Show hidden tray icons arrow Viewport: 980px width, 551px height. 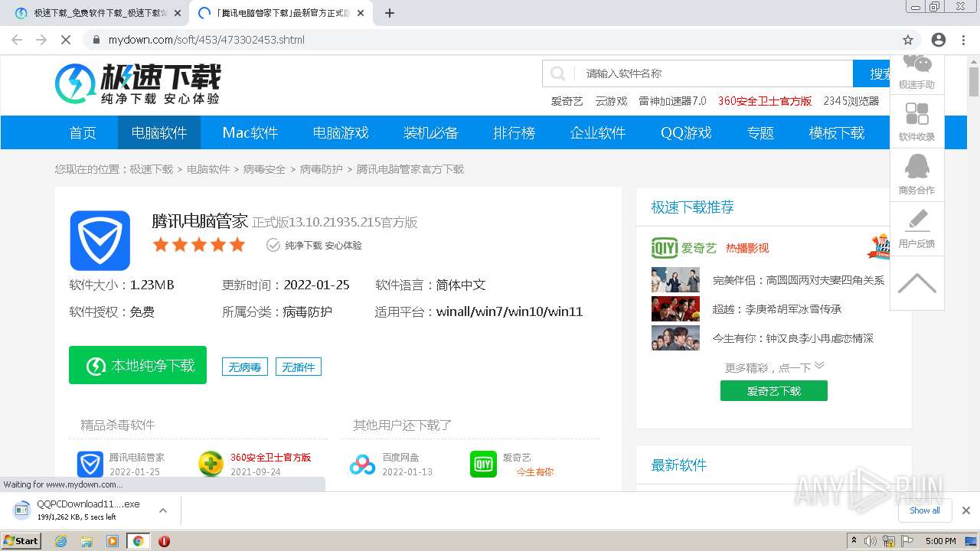click(854, 541)
